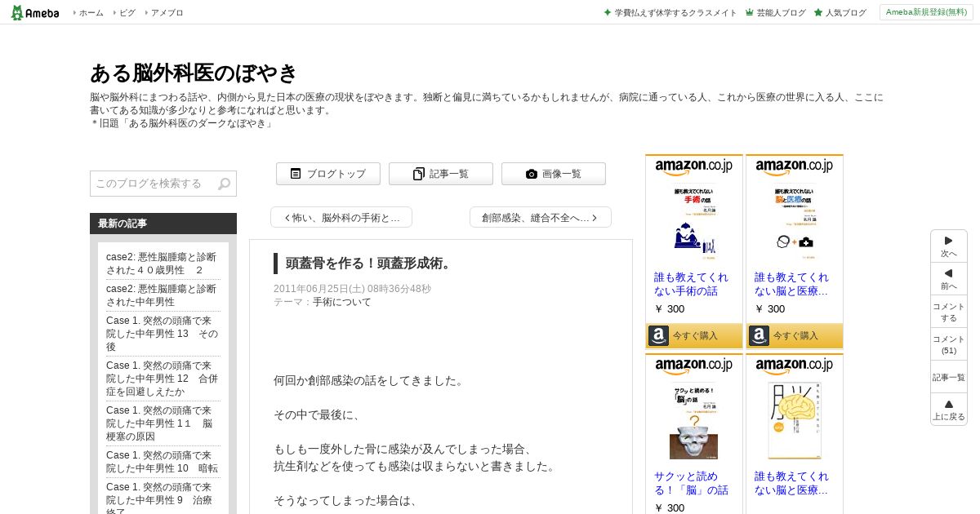Open the 画像一覧 button
Screen dimensions: 980x514
(553, 174)
